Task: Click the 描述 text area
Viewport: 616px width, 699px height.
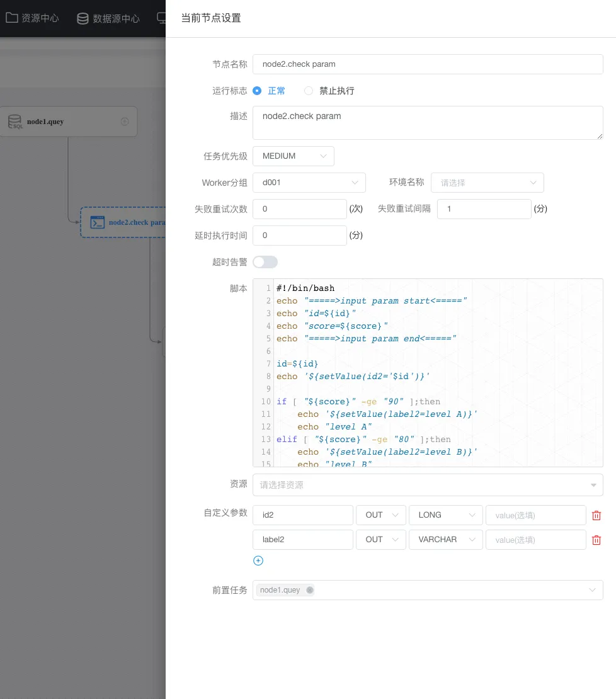Action: 428,123
